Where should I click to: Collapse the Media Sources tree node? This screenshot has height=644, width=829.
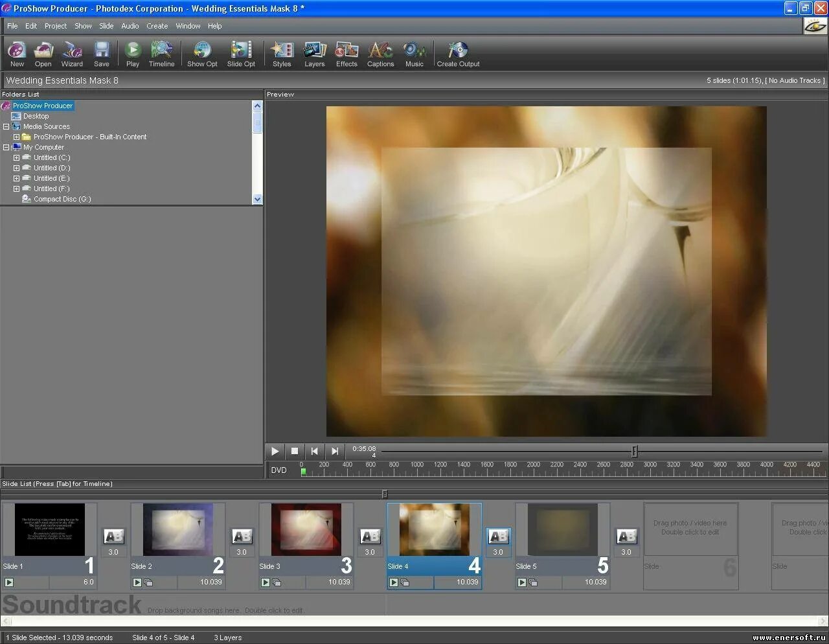tap(6, 126)
